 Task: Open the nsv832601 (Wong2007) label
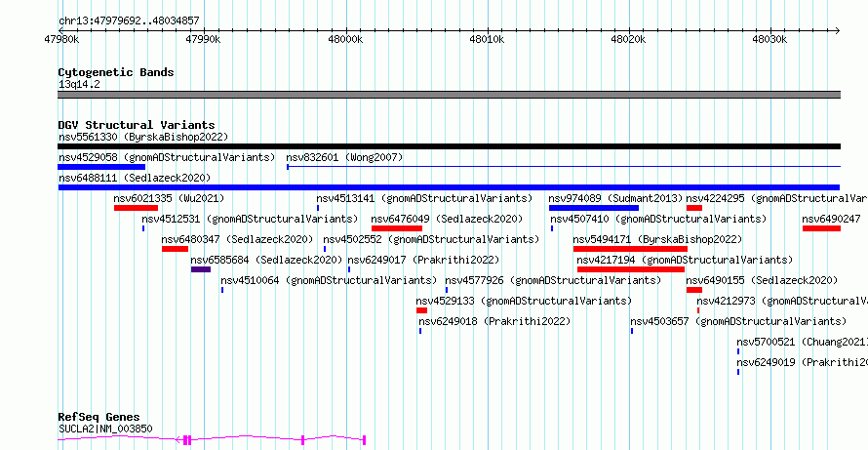[x=344, y=157]
